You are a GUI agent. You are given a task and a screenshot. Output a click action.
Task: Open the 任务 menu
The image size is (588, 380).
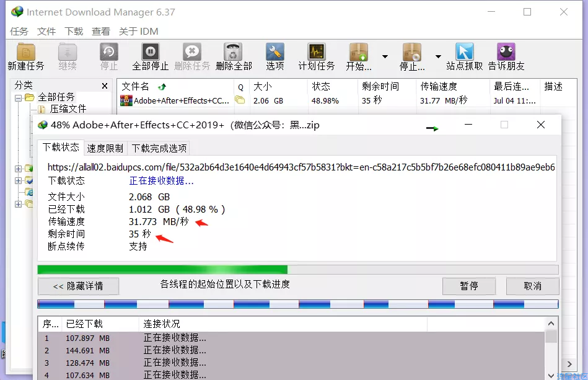[x=19, y=32]
